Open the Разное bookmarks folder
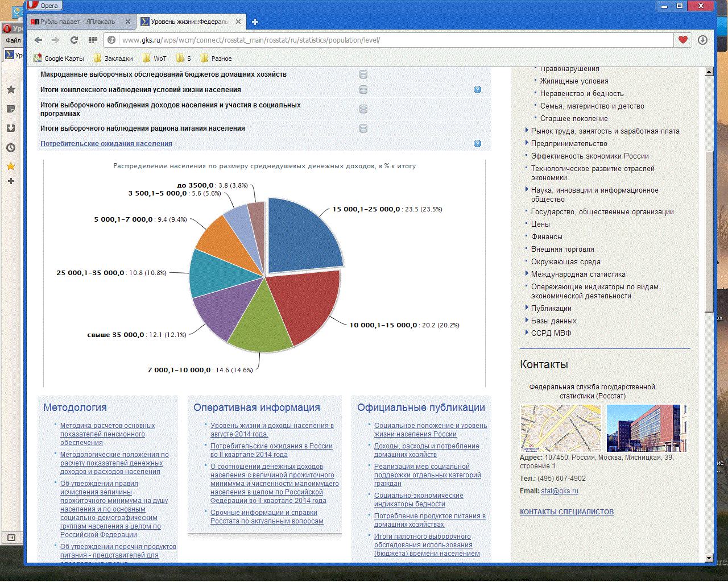Screen dimensions: 728x582 [216, 58]
